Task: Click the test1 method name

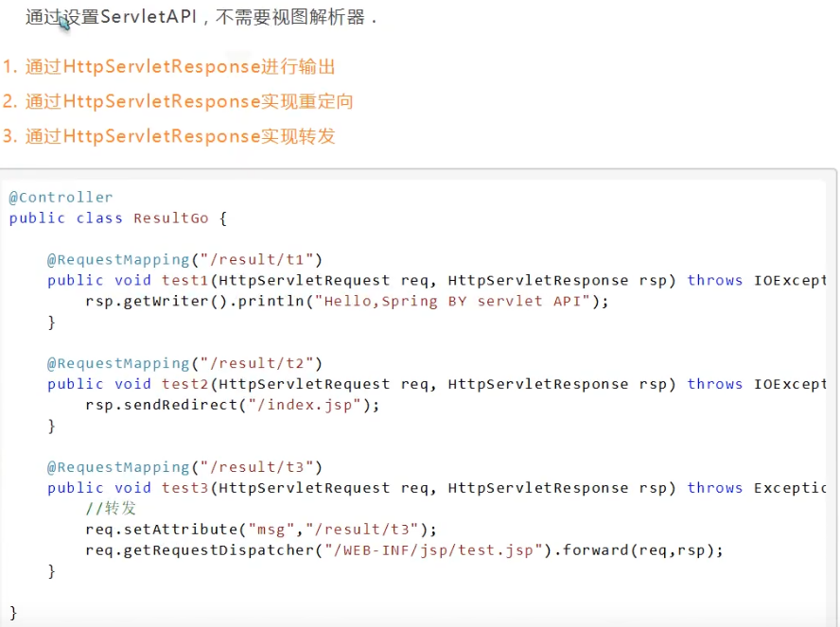Action: click(x=185, y=280)
